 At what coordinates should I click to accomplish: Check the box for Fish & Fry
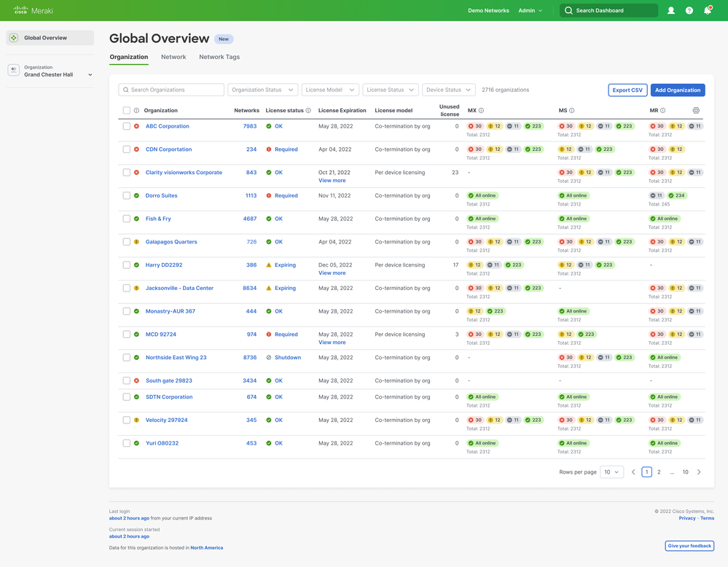[x=127, y=219]
